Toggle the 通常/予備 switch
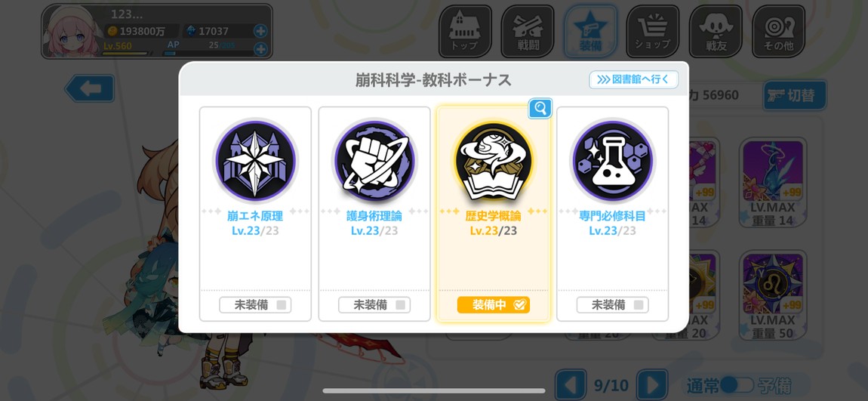This screenshot has width=868, height=401. pyautogui.click(x=737, y=385)
